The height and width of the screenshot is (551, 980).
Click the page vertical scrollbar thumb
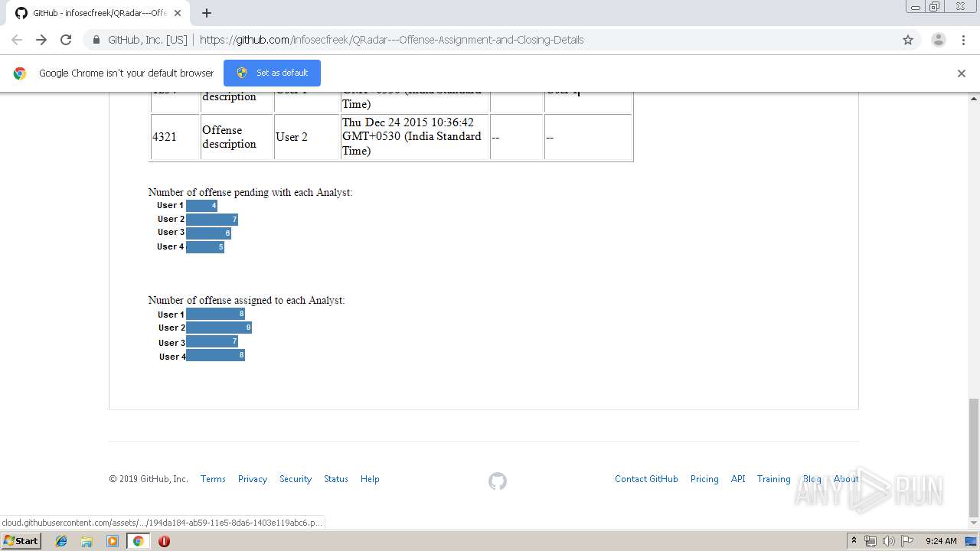point(974,458)
